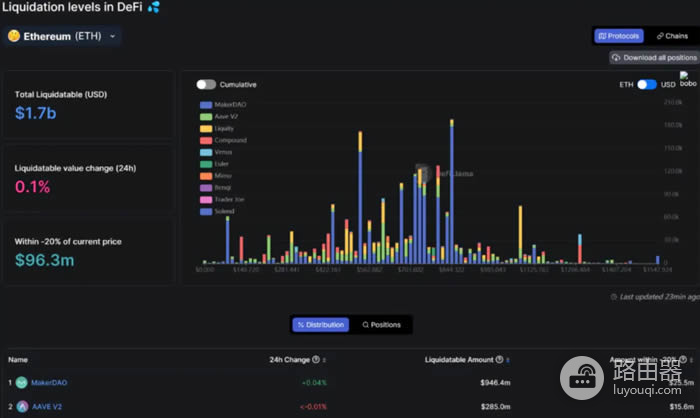Screen dimensions: 700x418
Task: Toggle the Cumulative switch on
Action: click(x=206, y=84)
